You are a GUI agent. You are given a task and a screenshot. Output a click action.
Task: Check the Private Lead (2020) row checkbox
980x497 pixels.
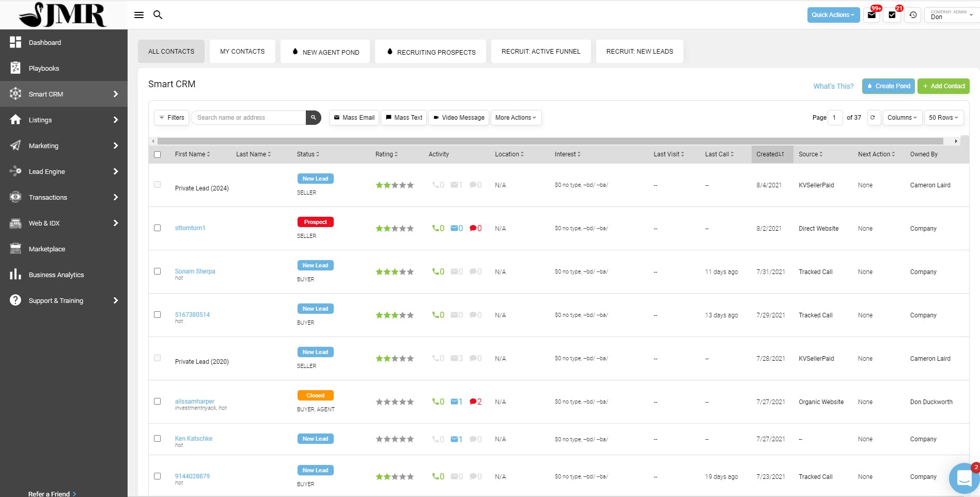[x=158, y=358]
